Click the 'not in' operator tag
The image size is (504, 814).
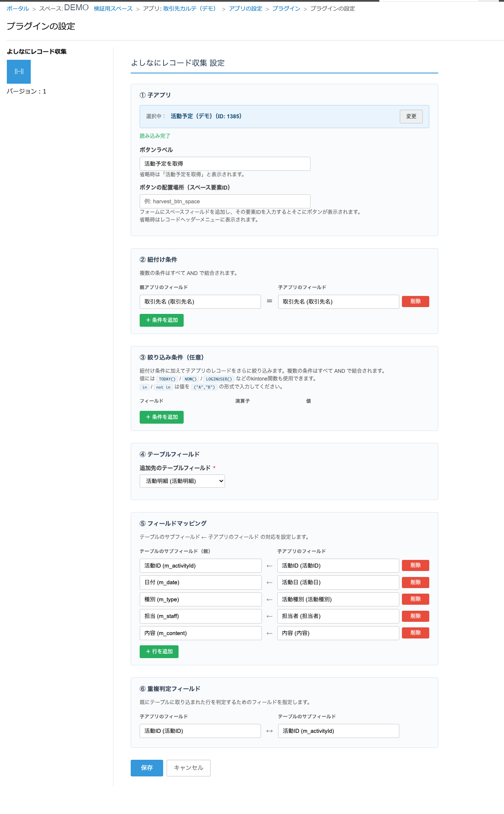163,387
